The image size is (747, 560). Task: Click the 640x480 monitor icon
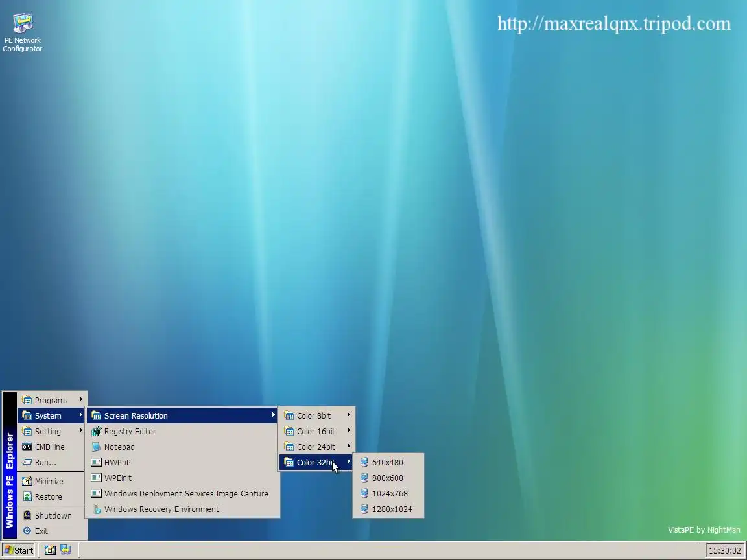[x=364, y=462]
